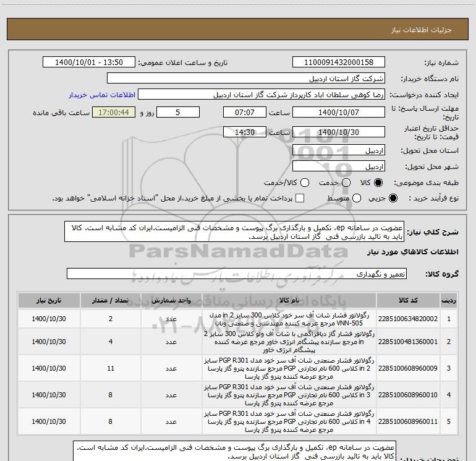Viewport: 476px width, 461px height.
Task: Click remaining time countdown 17:00:44
Action: click(114, 112)
